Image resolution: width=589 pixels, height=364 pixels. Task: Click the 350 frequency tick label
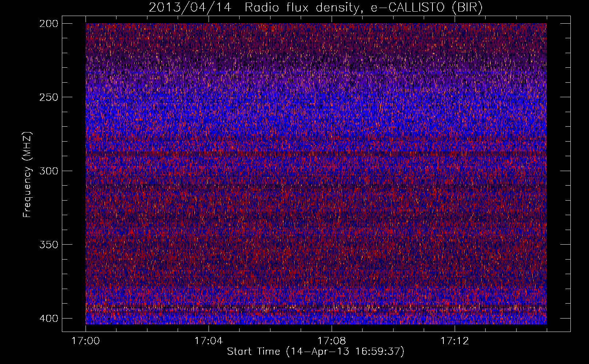(48, 244)
